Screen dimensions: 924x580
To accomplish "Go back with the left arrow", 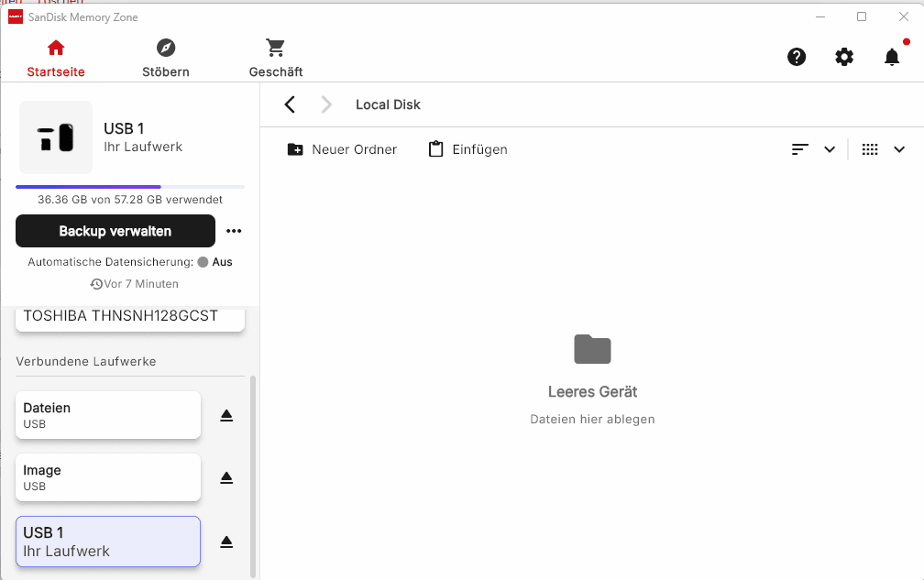I will coord(290,104).
